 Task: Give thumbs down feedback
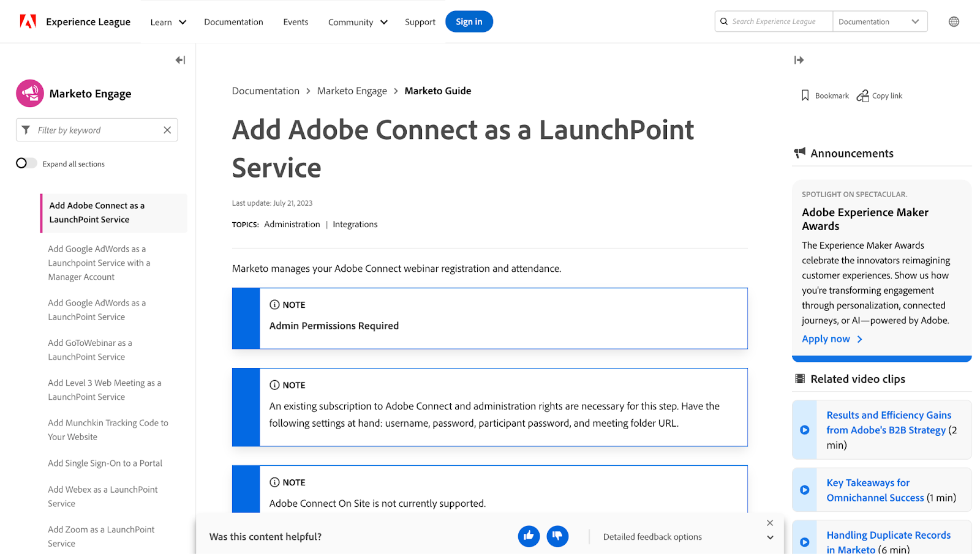557,536
